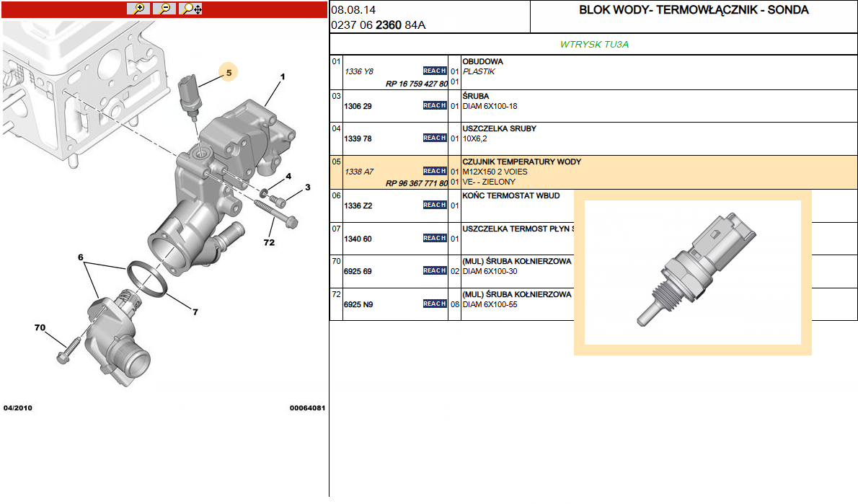Image resolution: width=858 pixels, height=504 pixels.
Task: Click the PLASTIK note text
Action: (x=479, y=71)
